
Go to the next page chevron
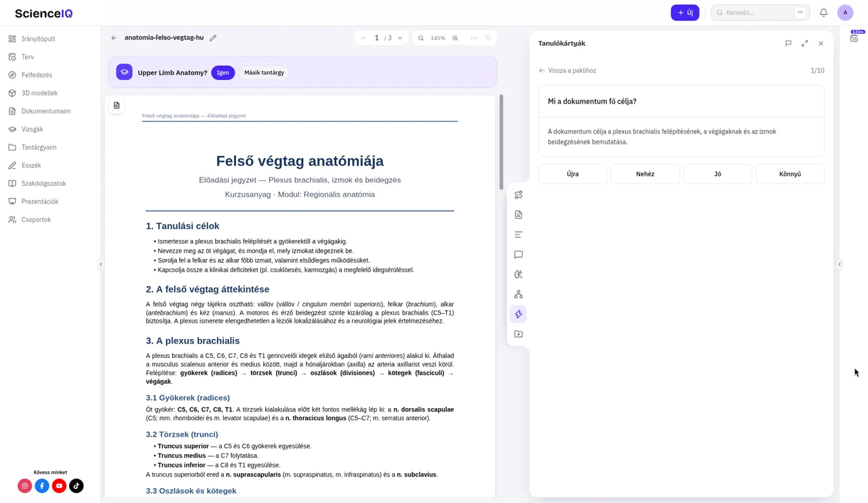coord(400,38)
